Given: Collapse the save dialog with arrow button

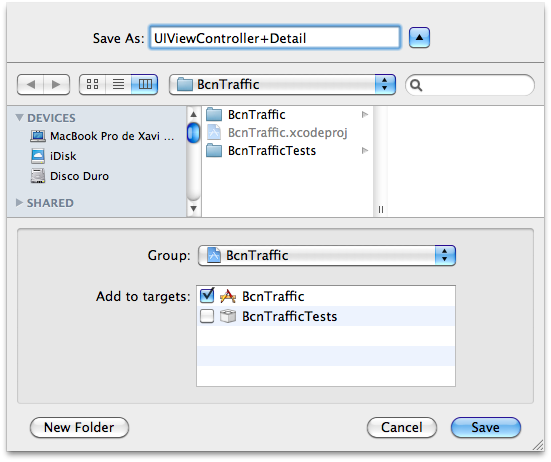Looking at the screenshot, I should 419,37.
